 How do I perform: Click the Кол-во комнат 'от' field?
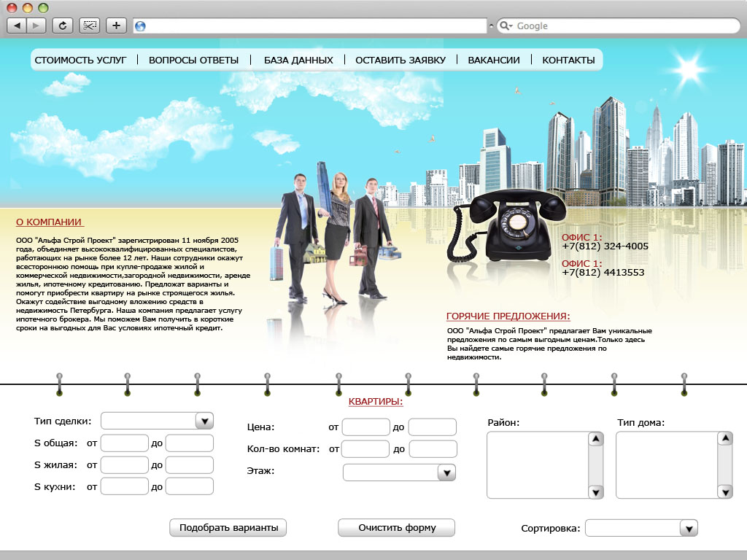(x=365, y=449)
